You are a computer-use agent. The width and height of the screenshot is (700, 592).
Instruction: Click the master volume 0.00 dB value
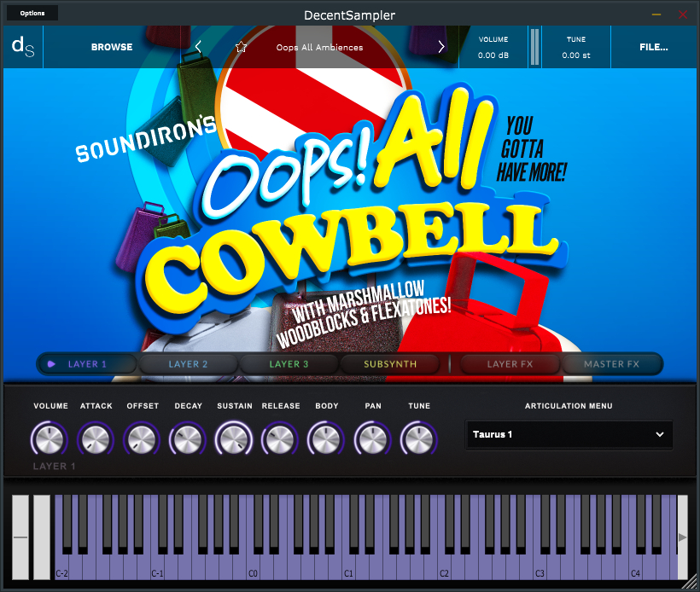(x=493, y=55)
